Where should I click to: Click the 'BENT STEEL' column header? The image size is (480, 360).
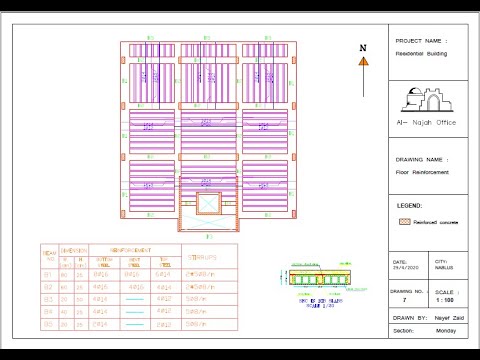pos(134,263)
